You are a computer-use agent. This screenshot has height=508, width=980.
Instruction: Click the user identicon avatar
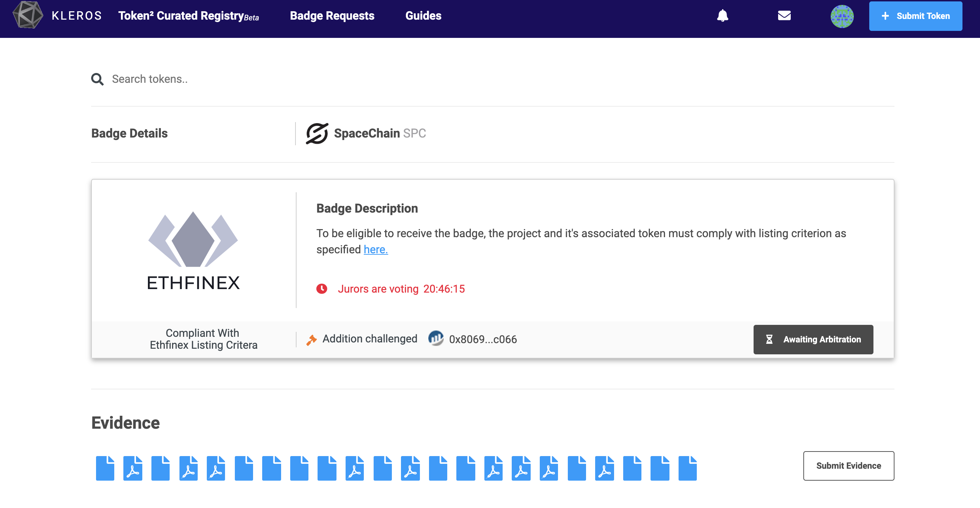tap(842, 16)
